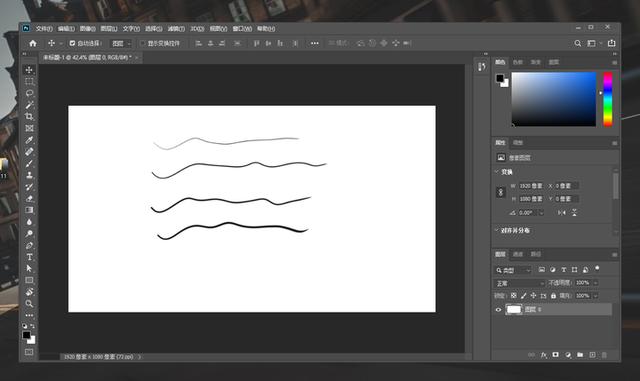Switch to the Channels tab
This screenshot has height=381, width=640.
pos(518,254)
